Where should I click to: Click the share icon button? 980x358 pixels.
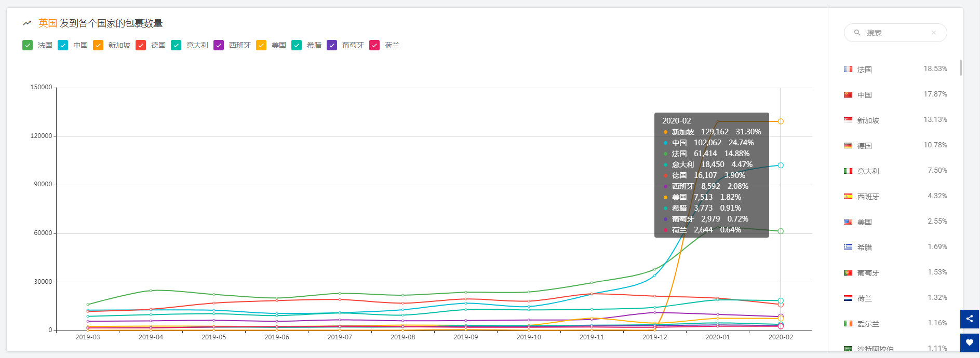969,319
